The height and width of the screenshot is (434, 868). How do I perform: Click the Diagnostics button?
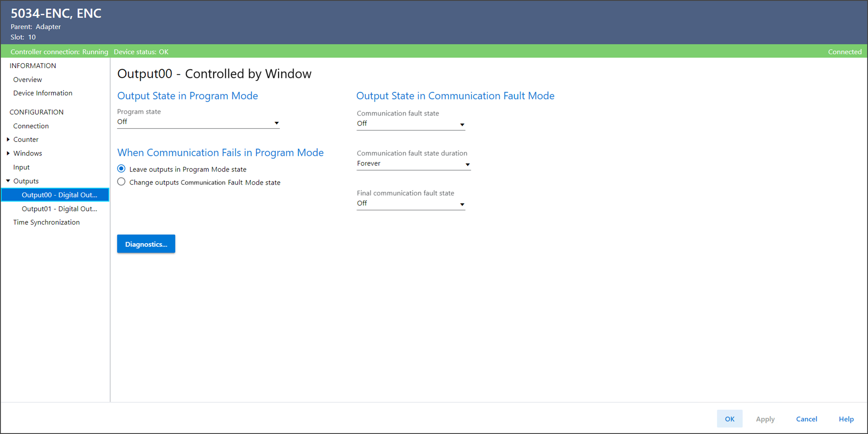[x=146, y=244]
